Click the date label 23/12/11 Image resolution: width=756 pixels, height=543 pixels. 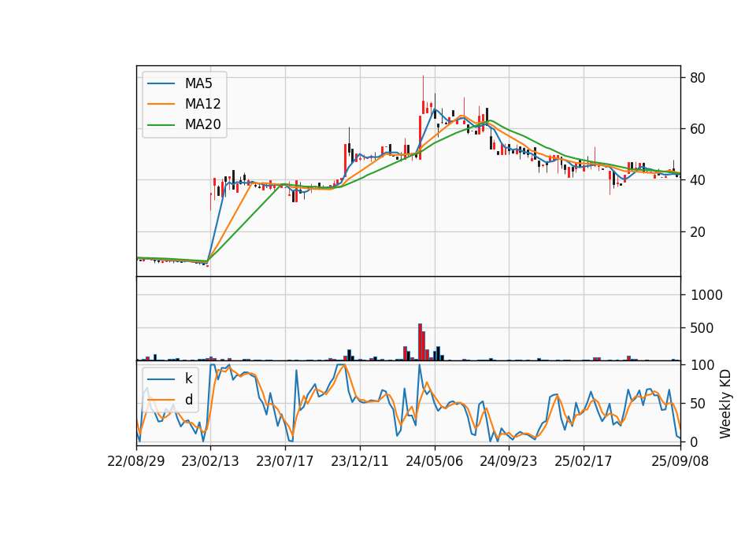[x=360, y=461]
